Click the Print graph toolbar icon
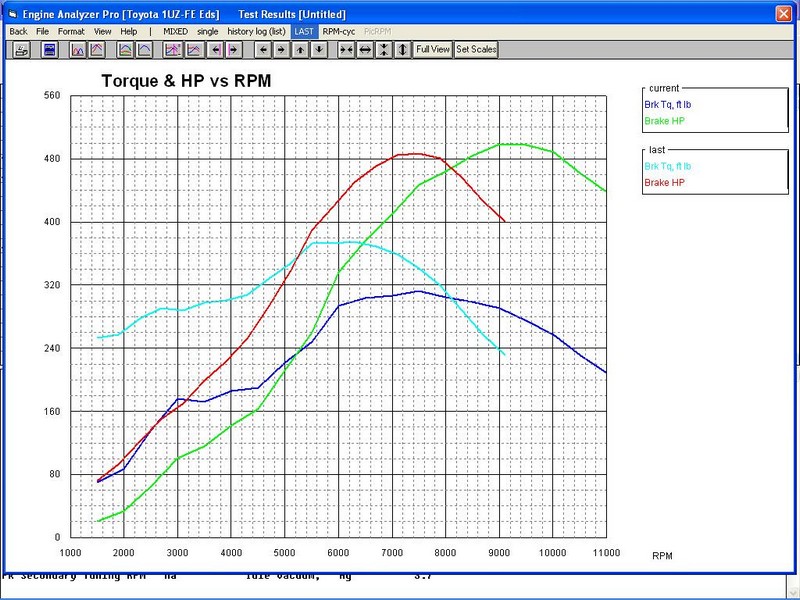The height and width of the screenshot is (600, 800). coord(21,49)
